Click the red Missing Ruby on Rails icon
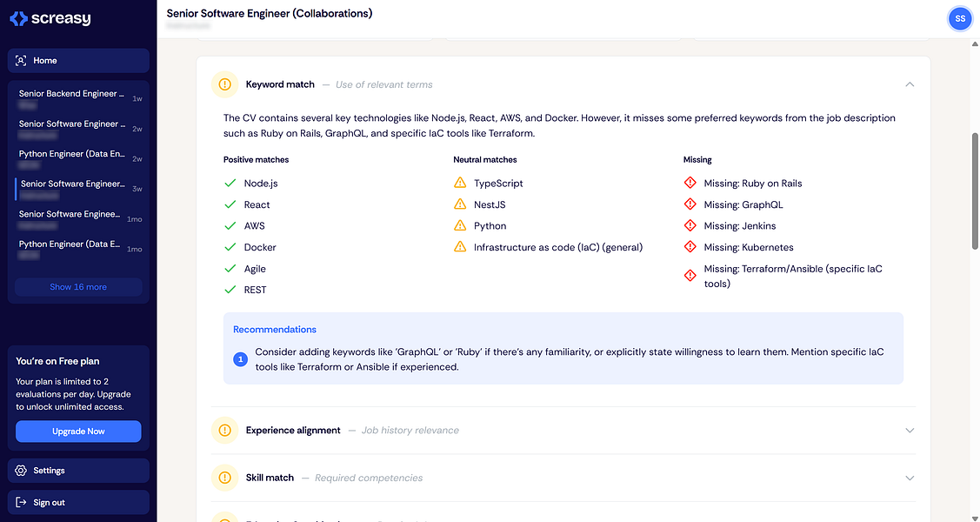The height and width of the screenshot is (522, 980). click(690, 183)
